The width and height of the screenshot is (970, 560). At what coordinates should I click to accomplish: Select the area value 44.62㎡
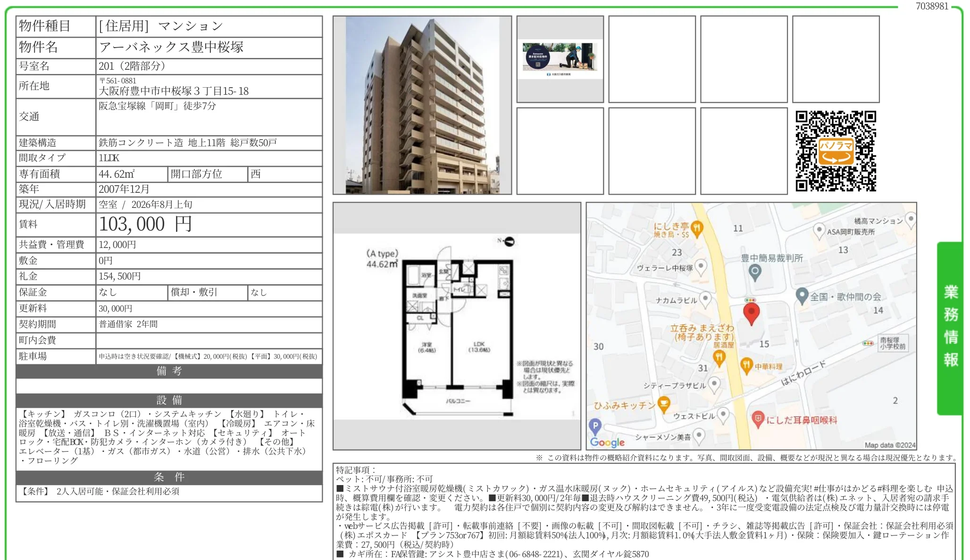tap(117, 174)
